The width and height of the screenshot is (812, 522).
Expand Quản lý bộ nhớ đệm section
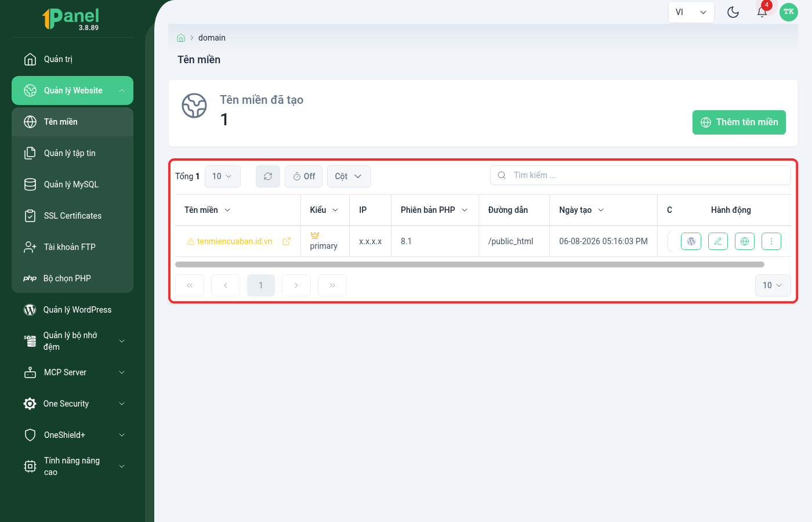[72, 341]
